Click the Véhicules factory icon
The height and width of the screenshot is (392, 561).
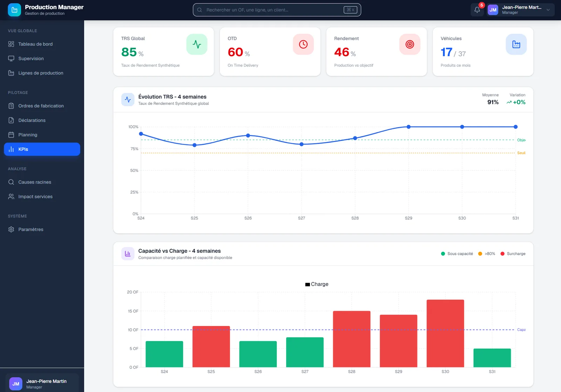pos(516,44)
